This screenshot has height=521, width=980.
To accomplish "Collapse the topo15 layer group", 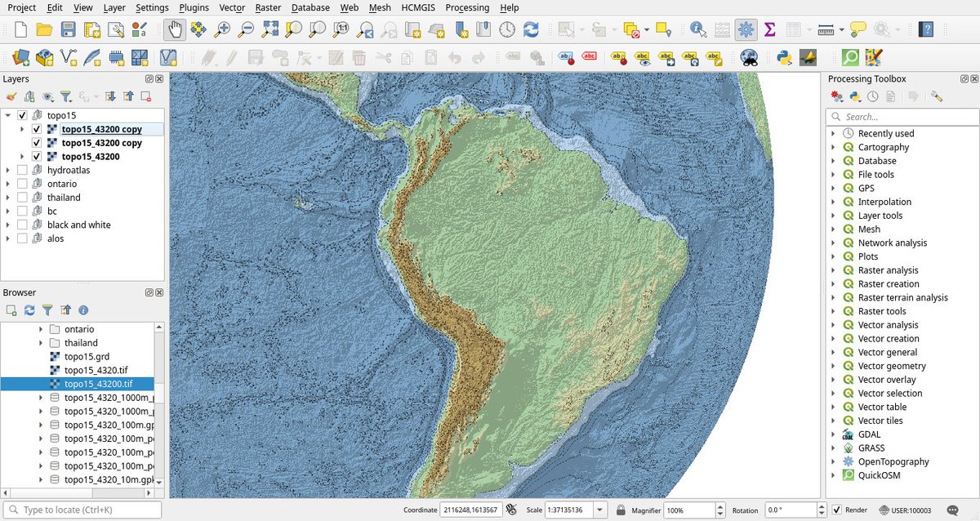I will [x=7, y=116].
